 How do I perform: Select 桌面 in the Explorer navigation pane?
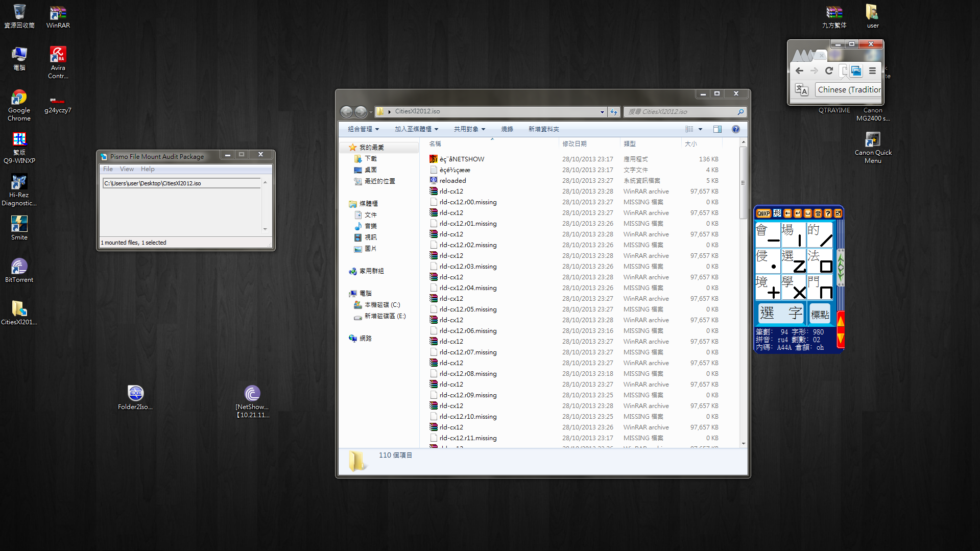(371, 170)
